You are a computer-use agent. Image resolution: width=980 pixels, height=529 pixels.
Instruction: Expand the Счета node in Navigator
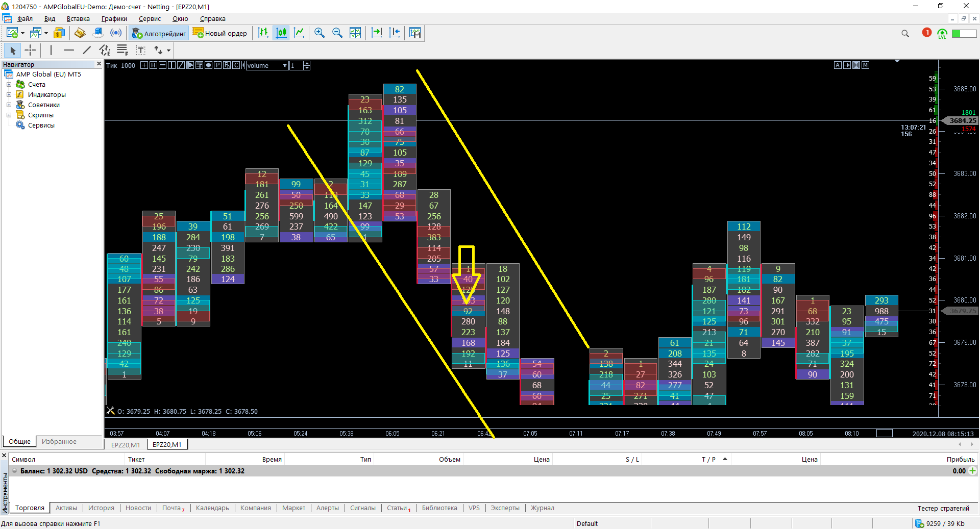point(9,85)
